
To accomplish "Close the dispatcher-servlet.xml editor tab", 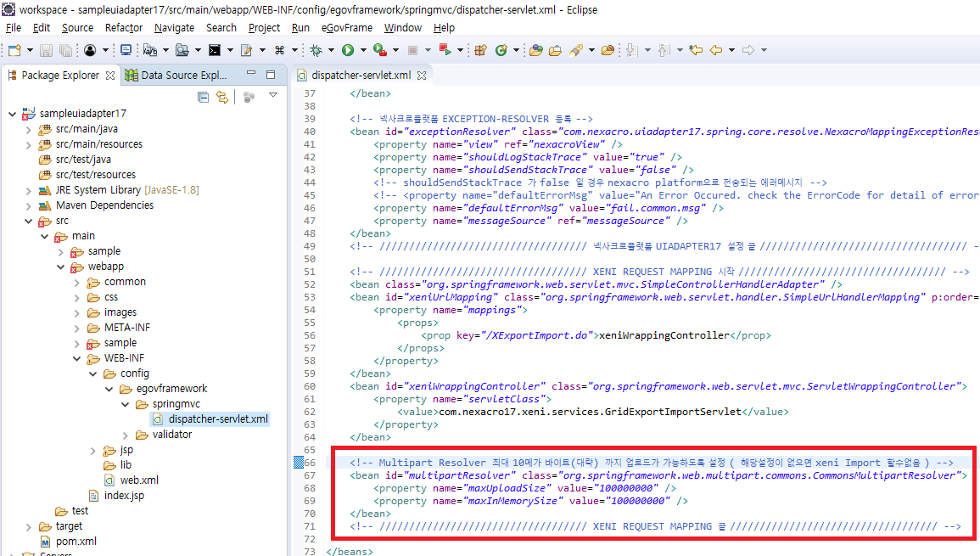I will point(422,76).
